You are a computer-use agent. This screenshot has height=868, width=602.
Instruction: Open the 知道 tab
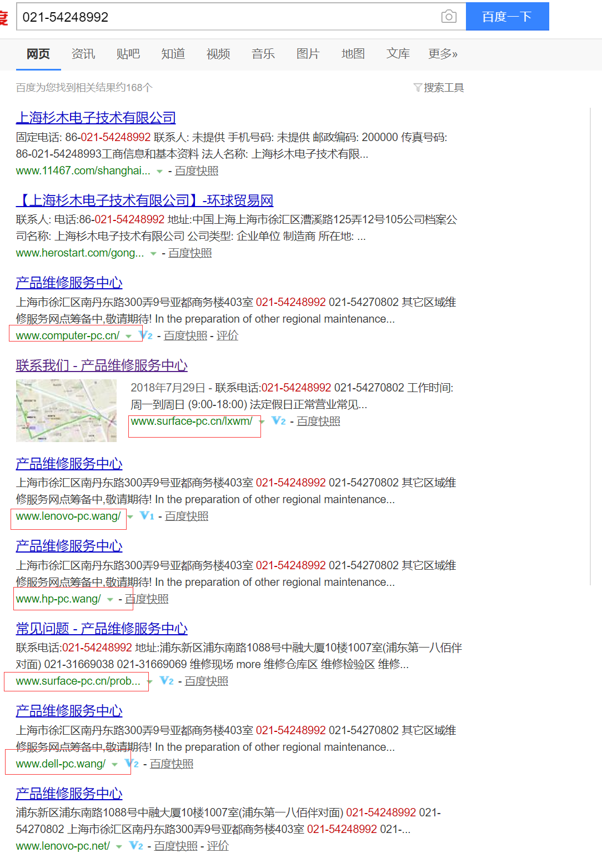(173, 54)
